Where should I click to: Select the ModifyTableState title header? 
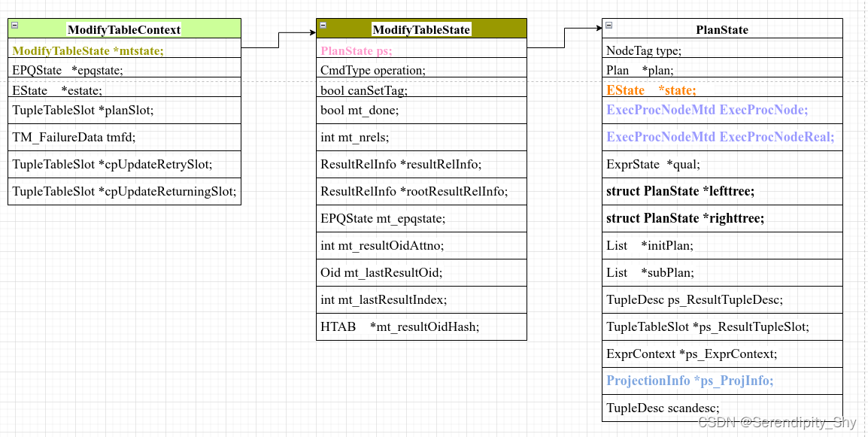pos(421,29)
